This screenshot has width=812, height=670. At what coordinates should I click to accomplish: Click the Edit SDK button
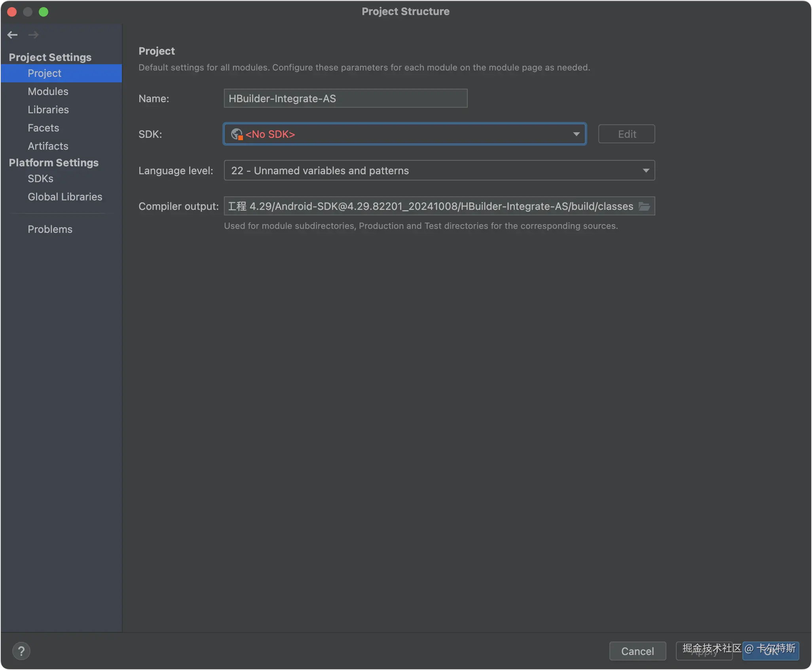click(626, 134)
